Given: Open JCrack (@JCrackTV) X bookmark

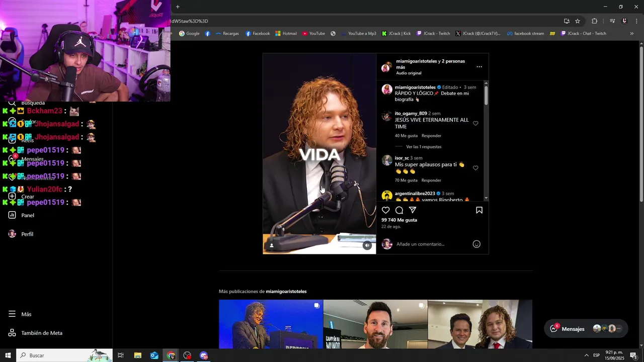Looking at the screenshot, I should (x=478, y=34).
